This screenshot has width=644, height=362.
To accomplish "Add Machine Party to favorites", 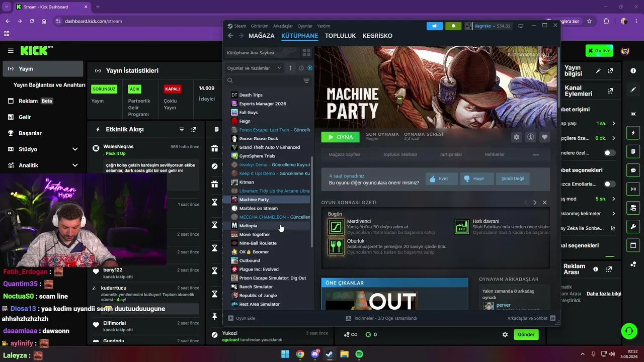I will pos(544,137).
